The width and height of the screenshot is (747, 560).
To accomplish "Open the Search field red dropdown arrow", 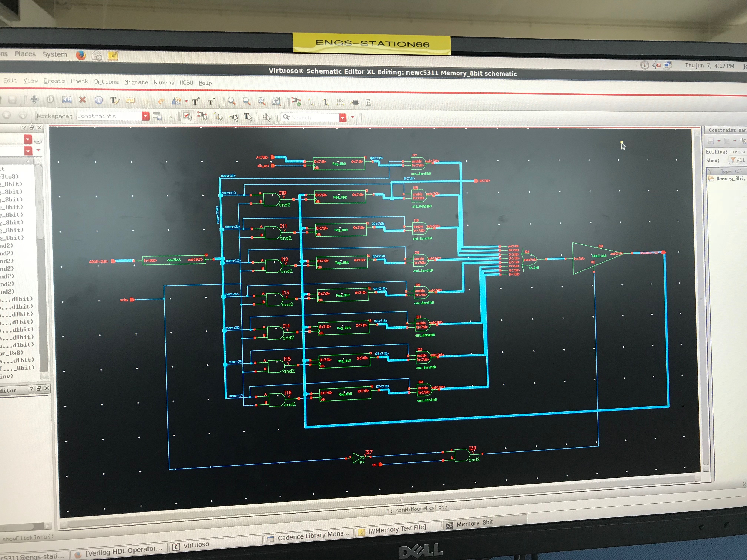I will pyautogui.click(x=343, y=117).
